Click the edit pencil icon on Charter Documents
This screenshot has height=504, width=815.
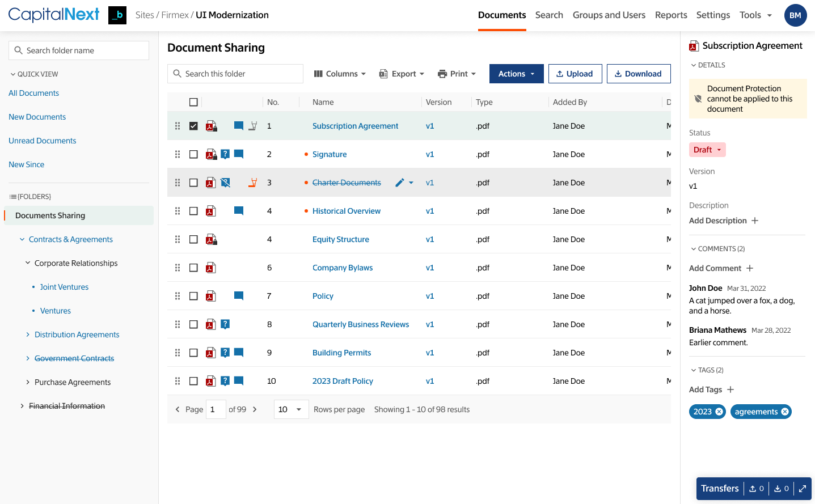(400, 183)
